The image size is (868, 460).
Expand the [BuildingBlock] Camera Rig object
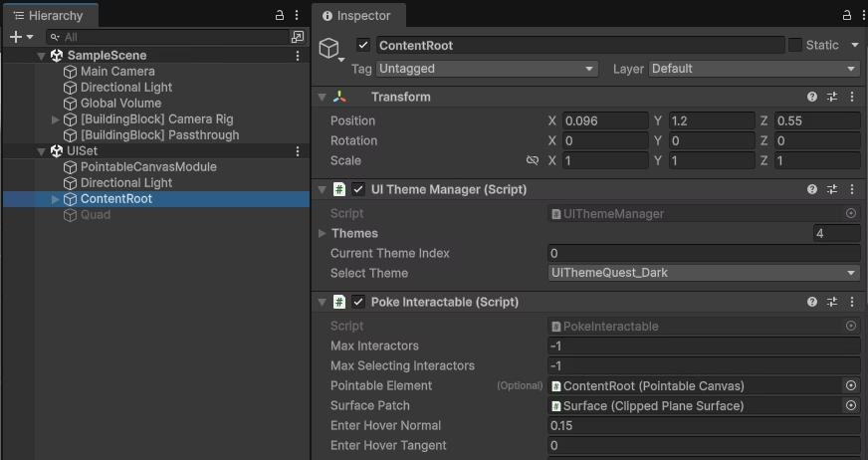pos(55,119)
